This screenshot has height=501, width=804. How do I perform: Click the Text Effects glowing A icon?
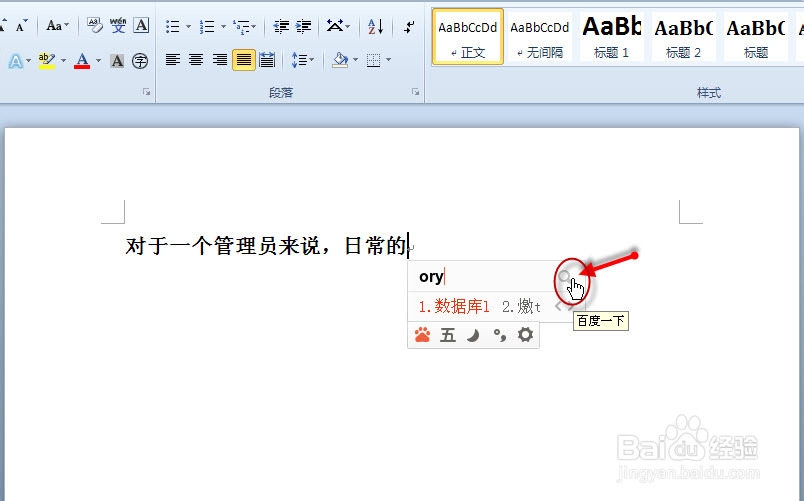[x=16, y=61]
